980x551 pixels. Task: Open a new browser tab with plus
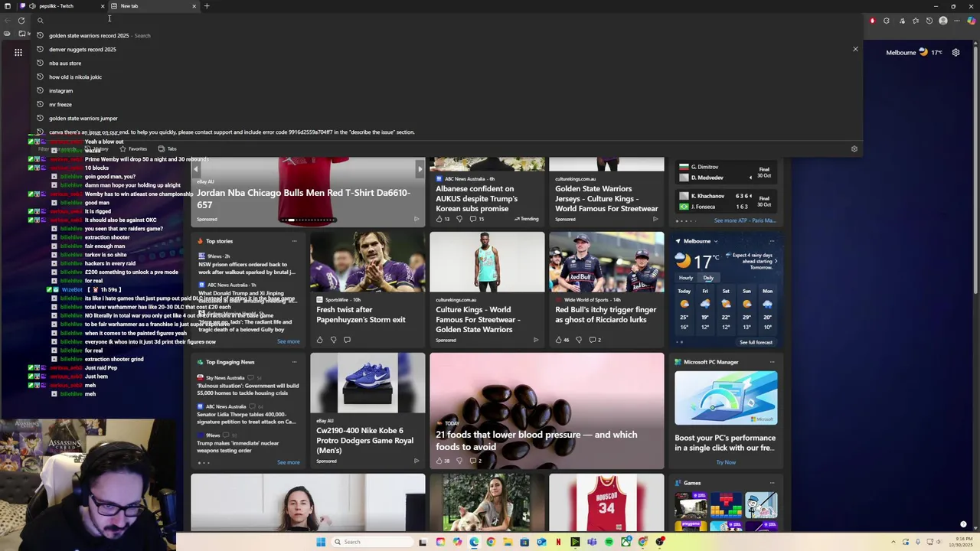click(206, 6)
